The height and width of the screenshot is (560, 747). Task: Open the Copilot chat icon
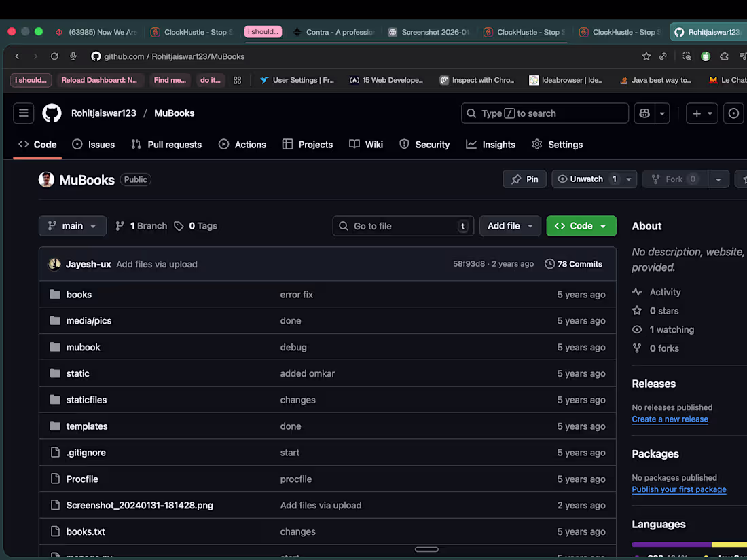coord(644,113)
